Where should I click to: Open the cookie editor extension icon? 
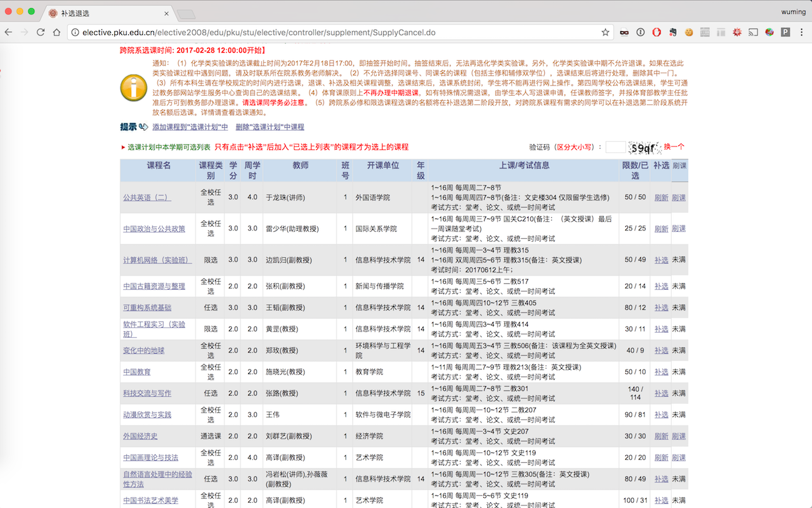click(689, 32)
